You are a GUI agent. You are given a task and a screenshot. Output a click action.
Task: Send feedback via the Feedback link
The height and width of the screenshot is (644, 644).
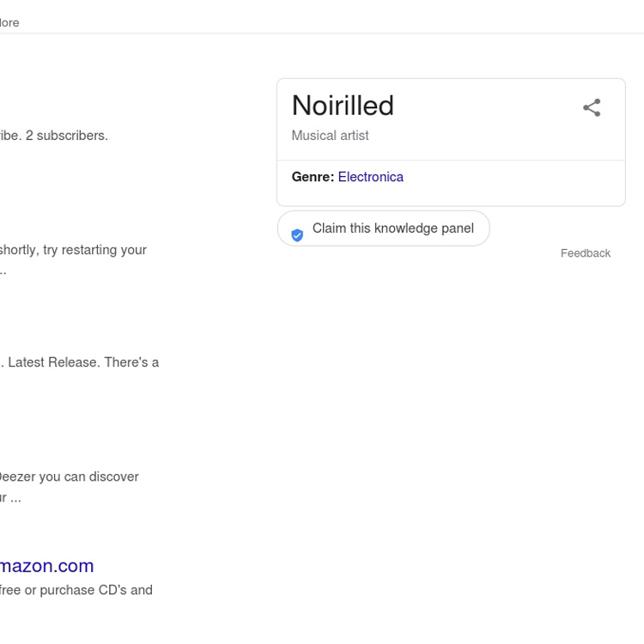(585, 253)
